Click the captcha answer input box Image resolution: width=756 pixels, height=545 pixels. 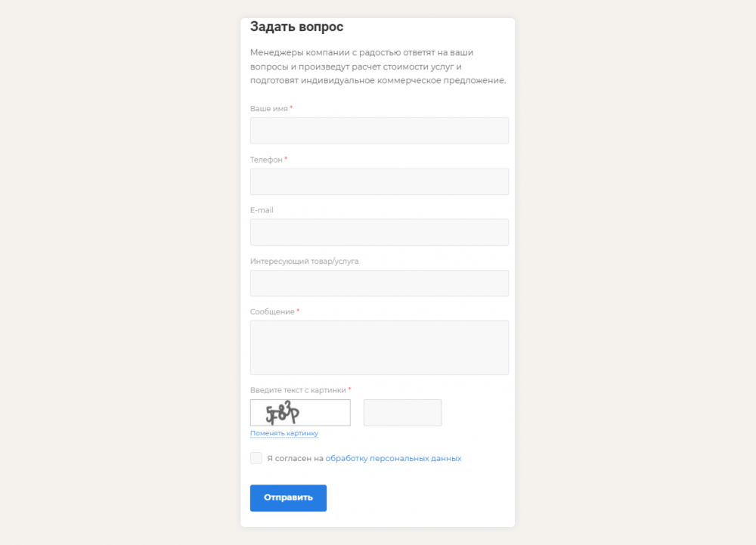click(x=403, y=413)
